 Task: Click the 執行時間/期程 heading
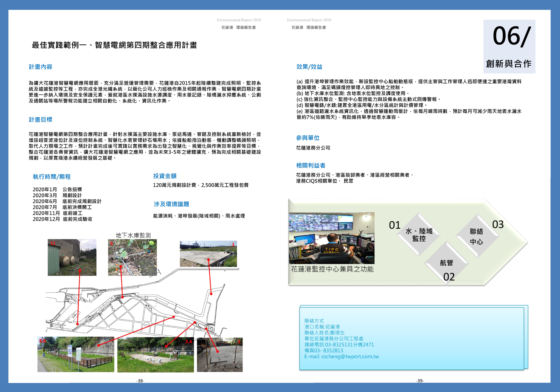(52, 177)
